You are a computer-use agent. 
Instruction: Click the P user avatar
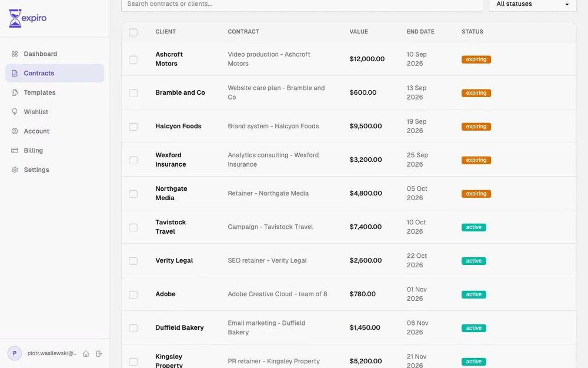coord(15,353)
